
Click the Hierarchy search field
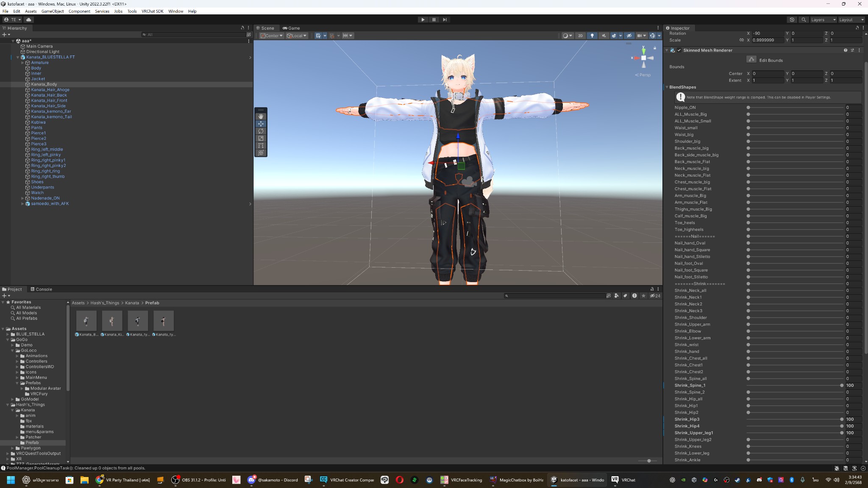click(194, 35)
